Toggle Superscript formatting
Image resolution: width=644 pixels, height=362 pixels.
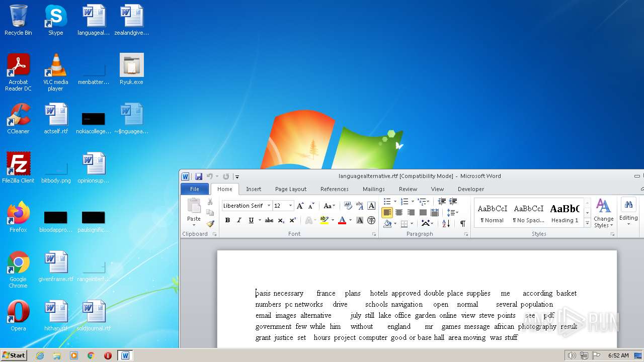[292, 220]
